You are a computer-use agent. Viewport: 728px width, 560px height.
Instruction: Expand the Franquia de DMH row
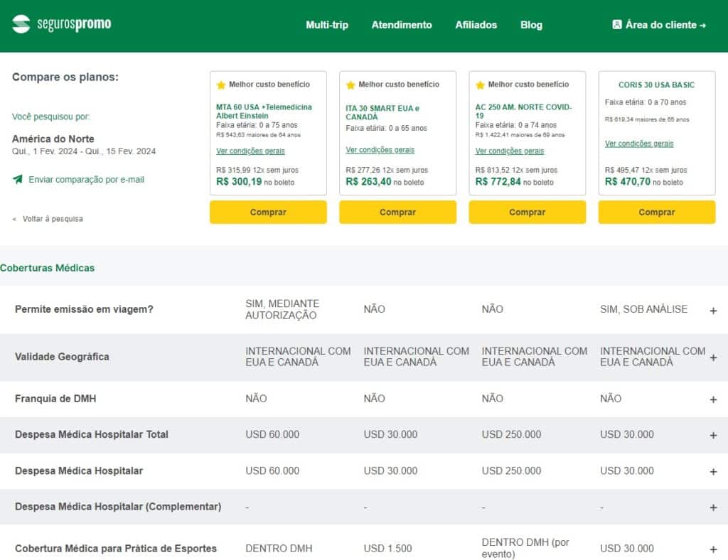click(x=713, y=399)
